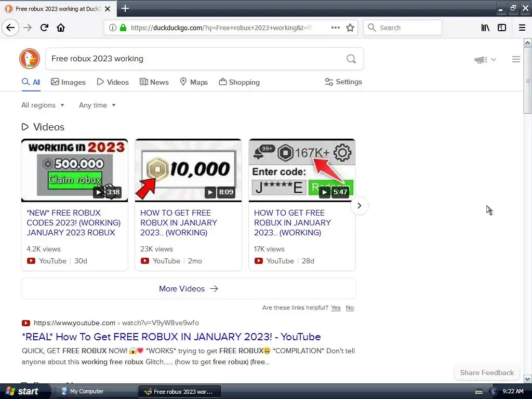The image size is (532, 399).
Task: Switch to the Videos tab
Action: coord(113,82)
